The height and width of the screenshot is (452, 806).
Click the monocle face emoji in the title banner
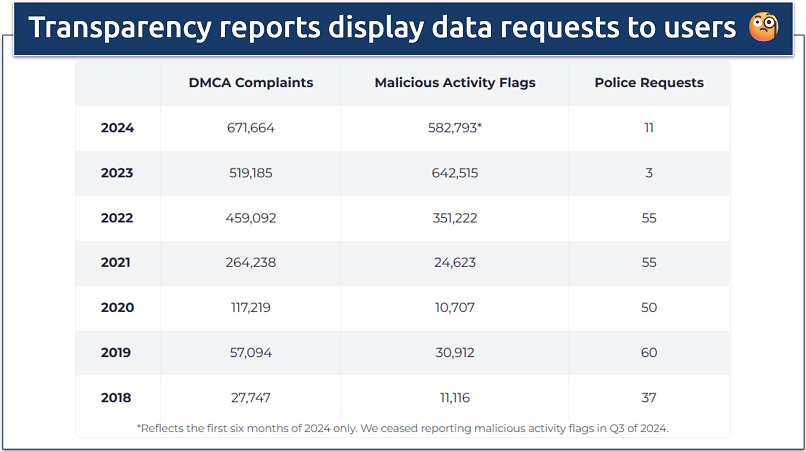(x=763, y=28)
